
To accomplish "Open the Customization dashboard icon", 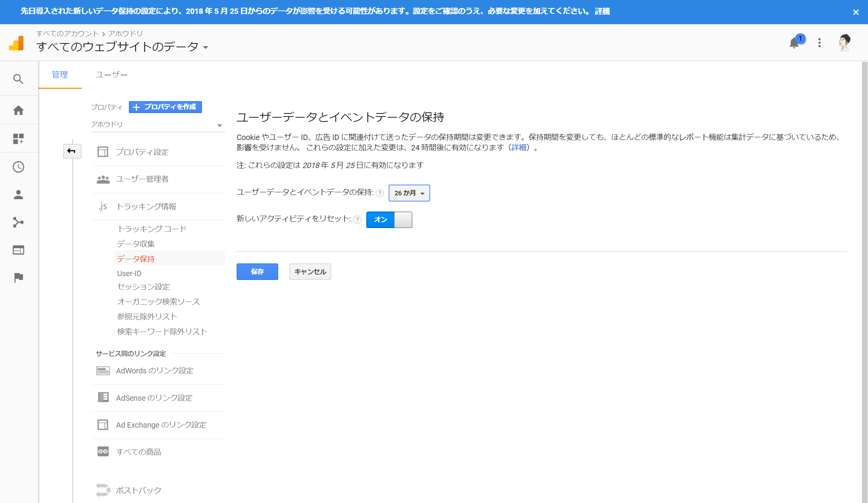I will 18,138.
